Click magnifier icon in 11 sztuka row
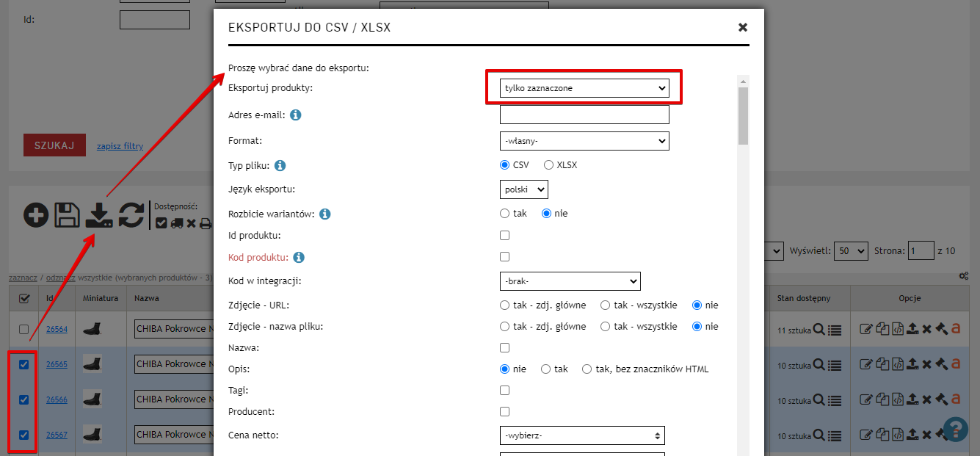This screenshot has width=980, height=456. pyautogui.click(x=819, y=330)
